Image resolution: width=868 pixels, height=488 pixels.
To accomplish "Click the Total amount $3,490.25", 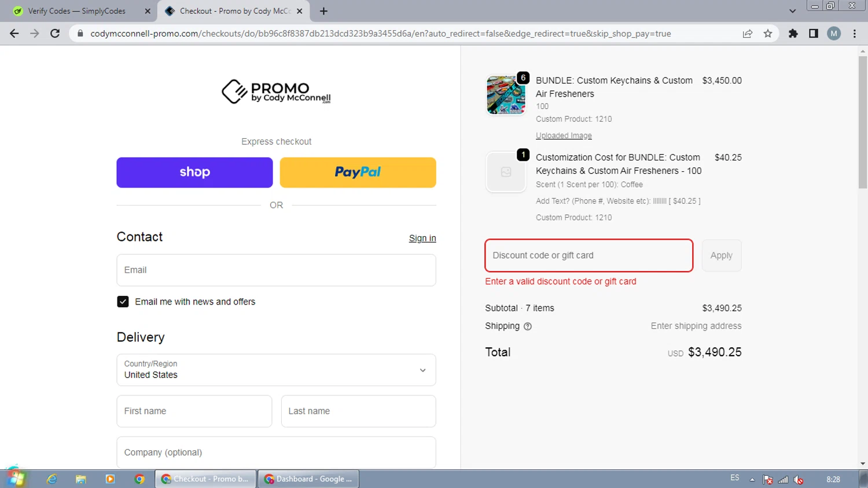I will click(x=715, y=352).
